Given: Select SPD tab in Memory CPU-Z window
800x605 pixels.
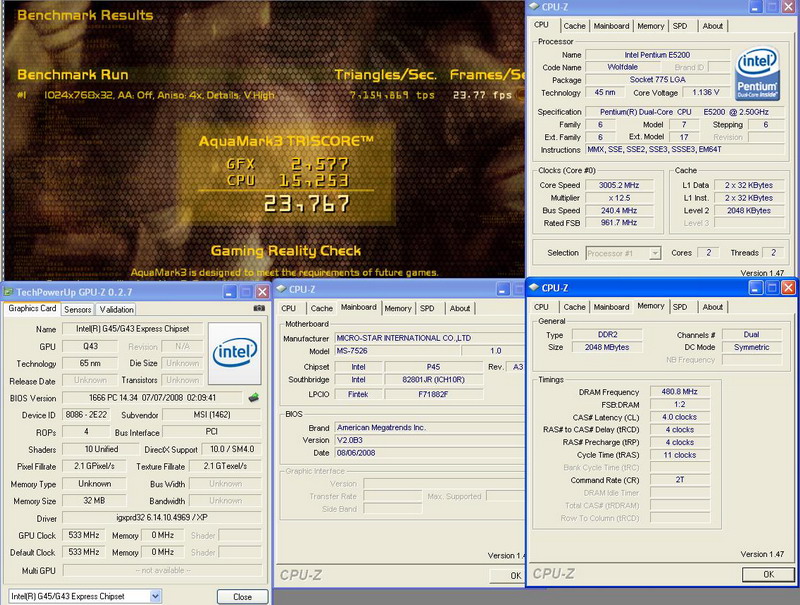Looking at the screenshot, I should pyautogui.click(x=680, y=307).
